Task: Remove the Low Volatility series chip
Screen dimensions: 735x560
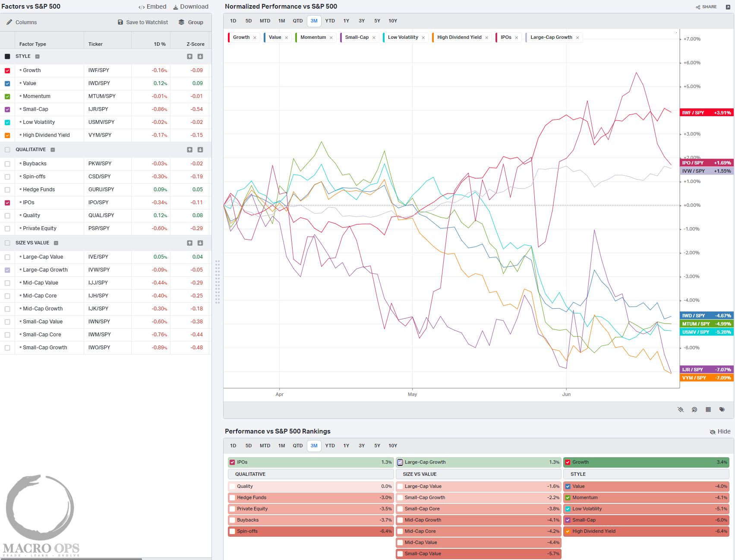Action: [x=423, y=38]
